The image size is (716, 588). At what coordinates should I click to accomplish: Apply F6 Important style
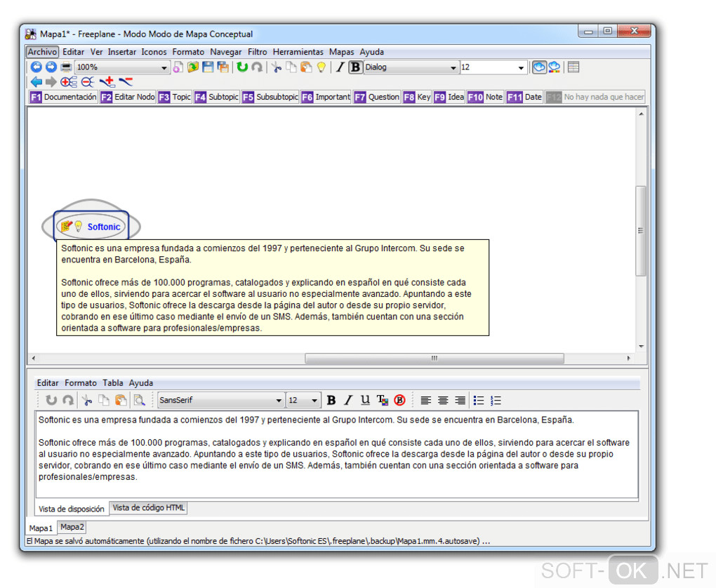[326, 98]
